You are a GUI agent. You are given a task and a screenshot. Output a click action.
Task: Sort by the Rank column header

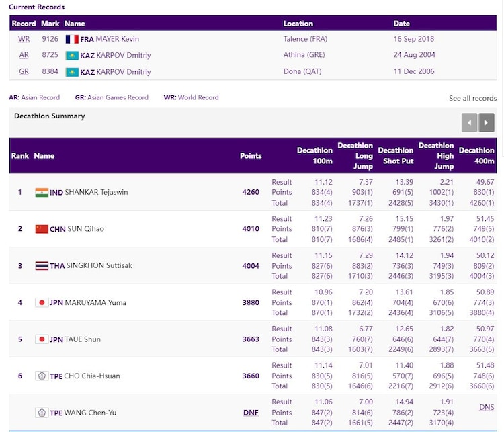click(20, 156)
